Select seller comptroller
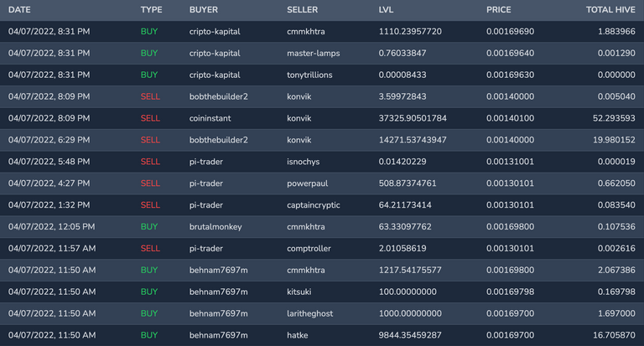 pos(309,249)
